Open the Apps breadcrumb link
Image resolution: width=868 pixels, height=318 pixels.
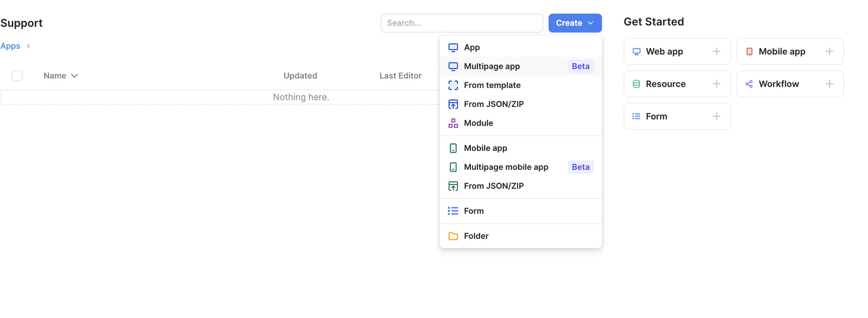coord(10,46)
